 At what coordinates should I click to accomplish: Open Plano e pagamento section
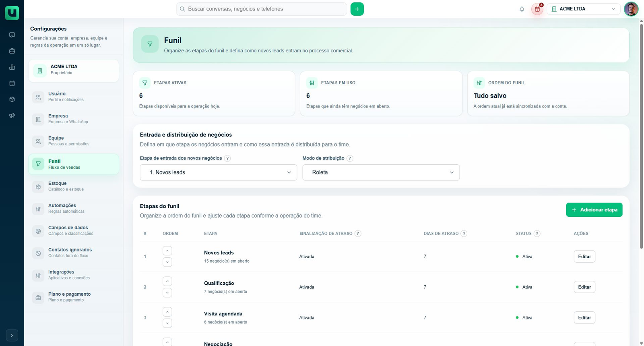point(74,297)
